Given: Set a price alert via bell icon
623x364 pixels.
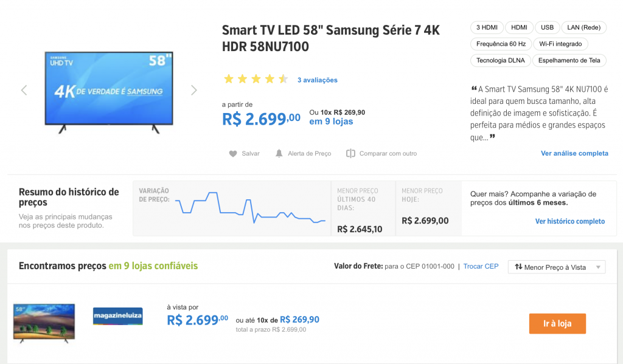Looking at the screenshot, I should [279, 153].
